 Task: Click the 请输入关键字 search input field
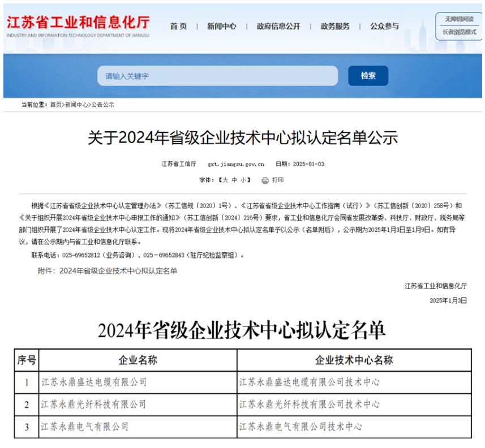[217, 76]
